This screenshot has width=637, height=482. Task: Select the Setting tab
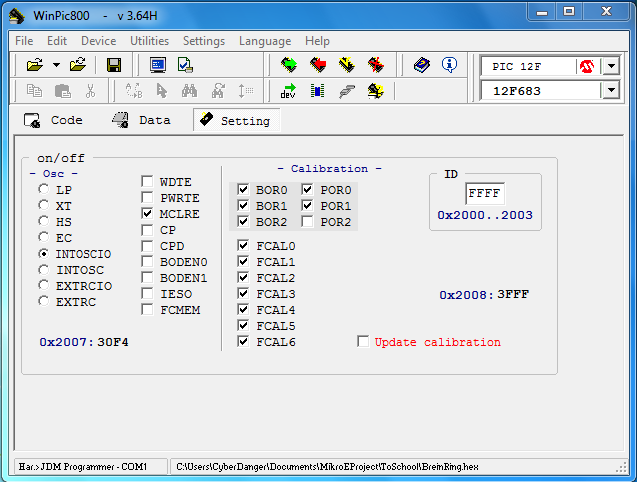pos(236,120)
